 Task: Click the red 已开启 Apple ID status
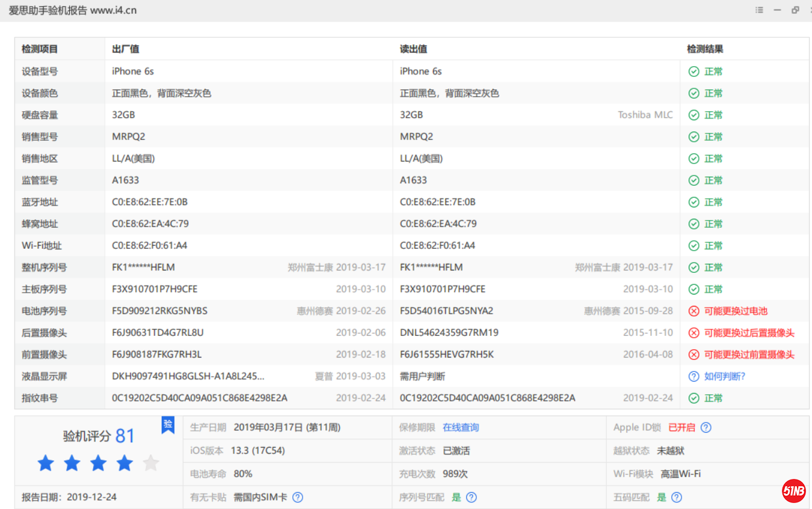pyautogui.click(x=681, y=428)
